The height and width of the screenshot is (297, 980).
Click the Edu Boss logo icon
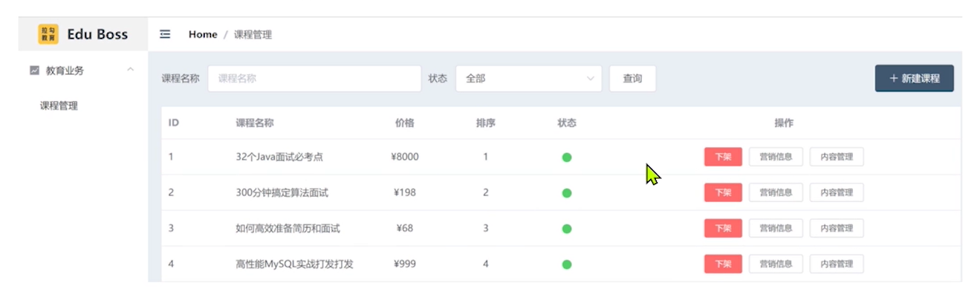coord(48,34)
